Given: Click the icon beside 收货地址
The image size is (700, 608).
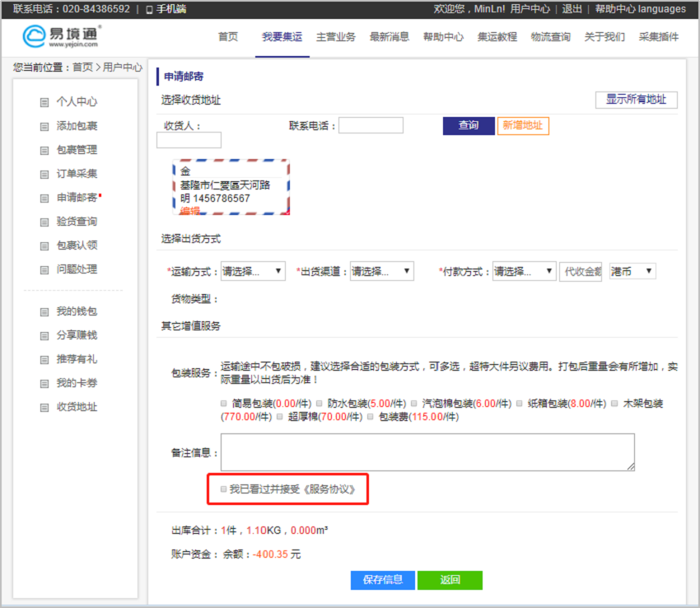Looking at the screenshot, I should [44, 407].
